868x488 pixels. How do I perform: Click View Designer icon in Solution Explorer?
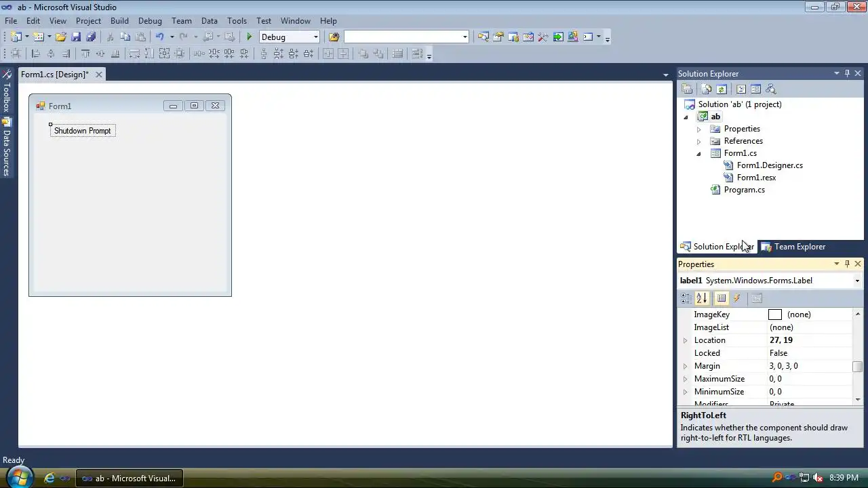click(x=755, y=89)
